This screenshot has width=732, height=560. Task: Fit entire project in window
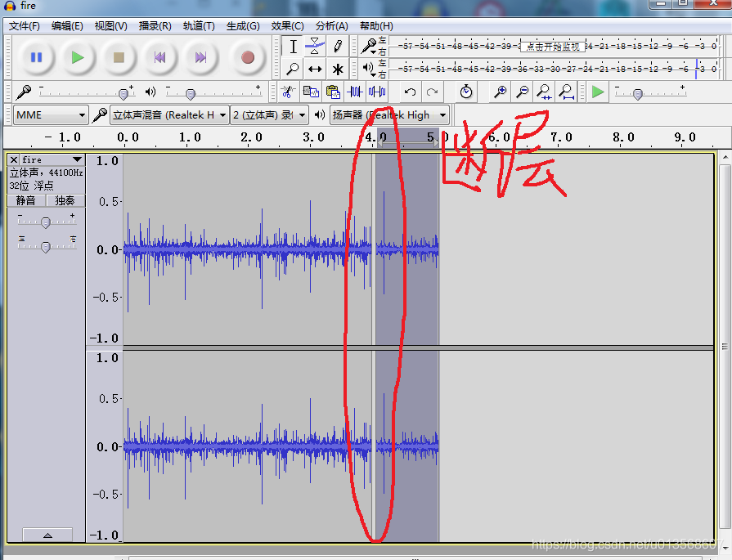tap(566, 92)
